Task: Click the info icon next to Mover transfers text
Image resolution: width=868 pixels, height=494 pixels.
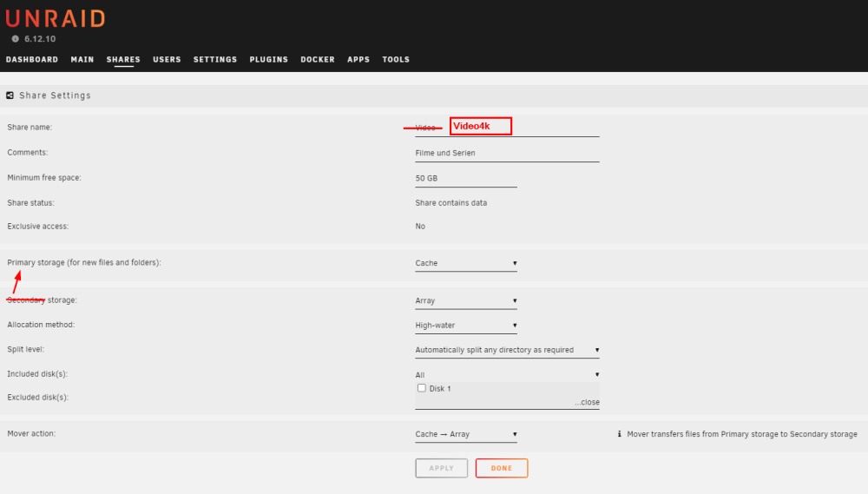Action: tap(620, 434)
